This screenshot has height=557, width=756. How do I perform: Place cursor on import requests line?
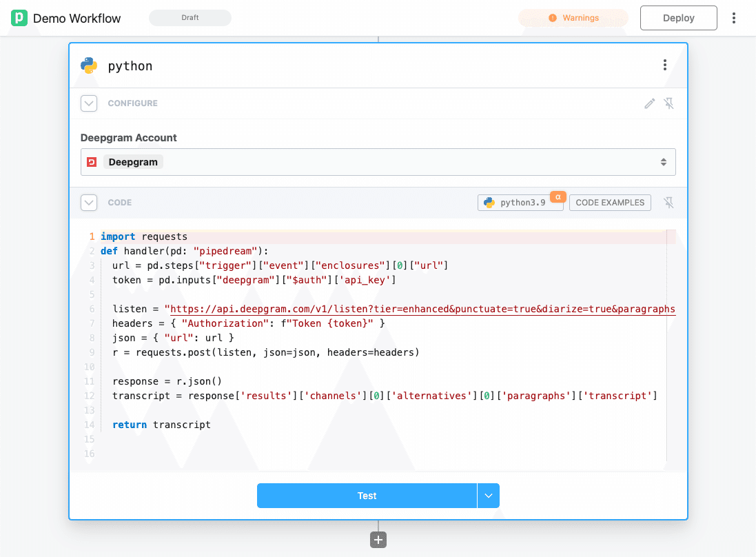(x=143, y=236)
